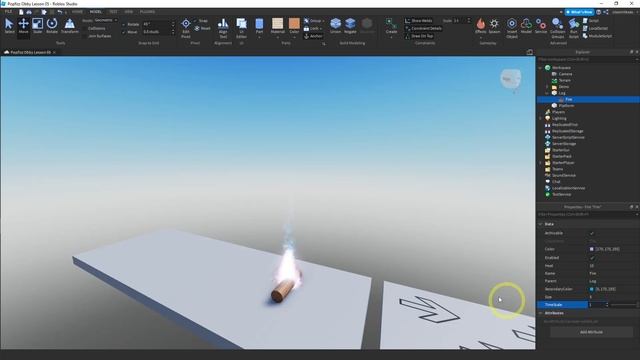Image resolution: width=640 pixels, height=360 pixels.
Task: Click the What's New button
Action: (579, 12)
